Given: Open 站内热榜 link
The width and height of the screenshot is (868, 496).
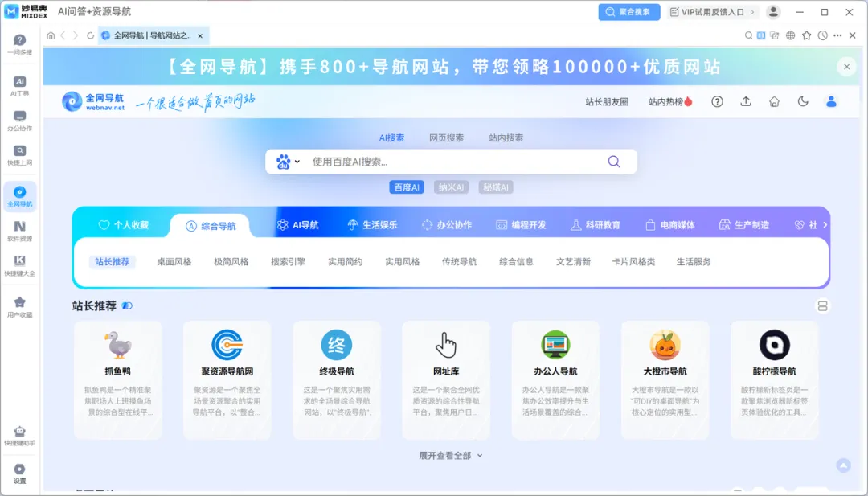Looking at the screenshot, I should (x=670, y=102).
